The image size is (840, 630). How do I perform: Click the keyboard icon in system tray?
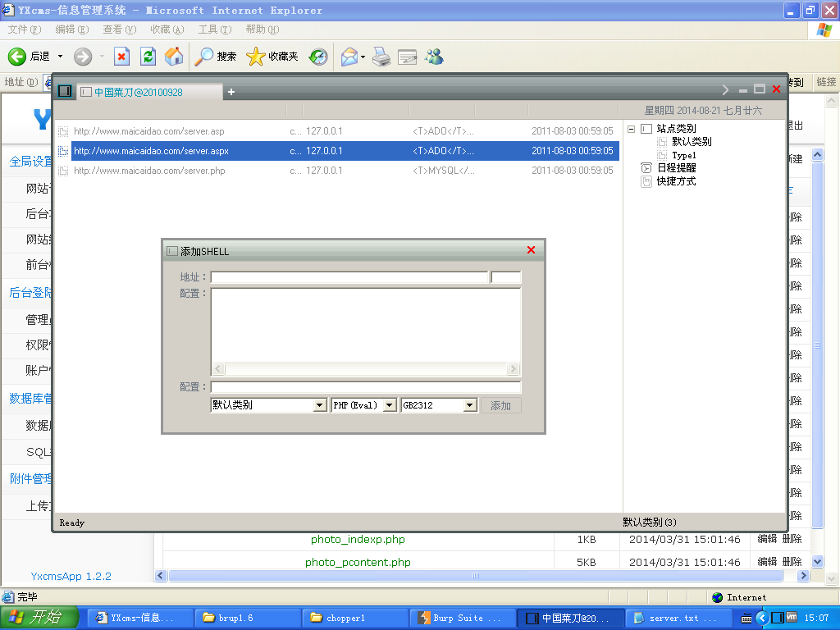pyautogui.click(x=746, y=619)
